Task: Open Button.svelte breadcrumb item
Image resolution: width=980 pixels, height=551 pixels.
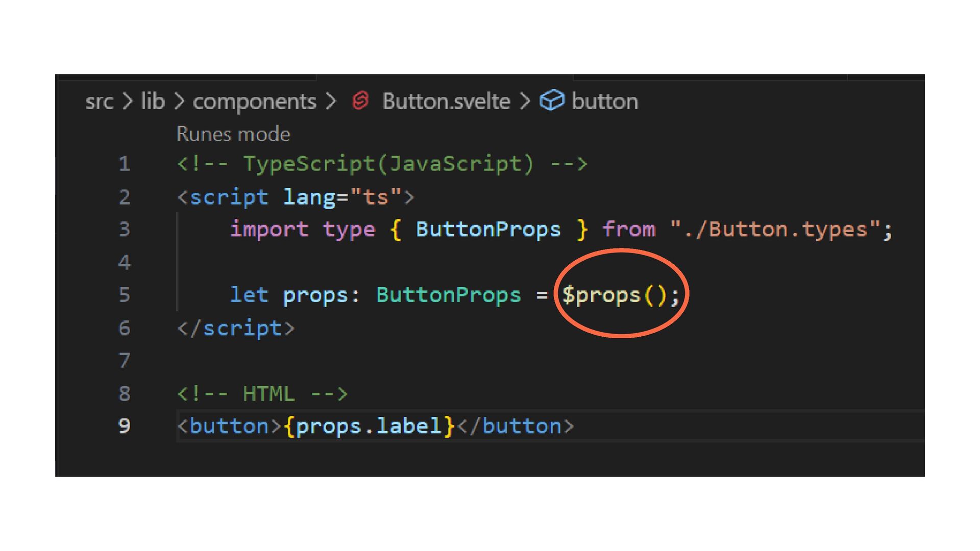Action: click(446, 101)
